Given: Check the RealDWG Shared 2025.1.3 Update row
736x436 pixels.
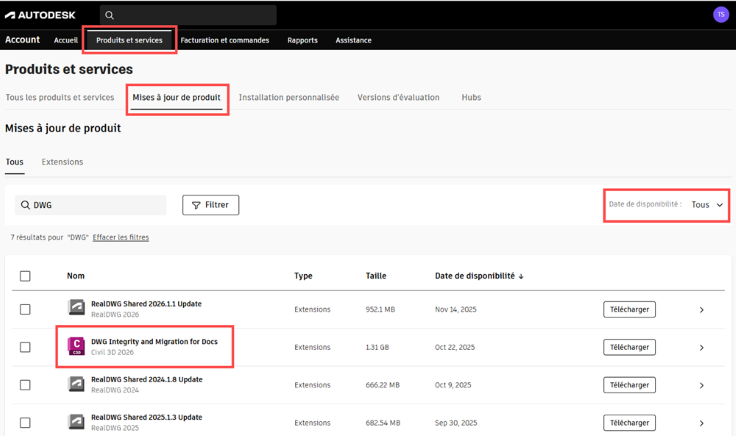Looking at the screenshot, I should click(x=25, y=422).
